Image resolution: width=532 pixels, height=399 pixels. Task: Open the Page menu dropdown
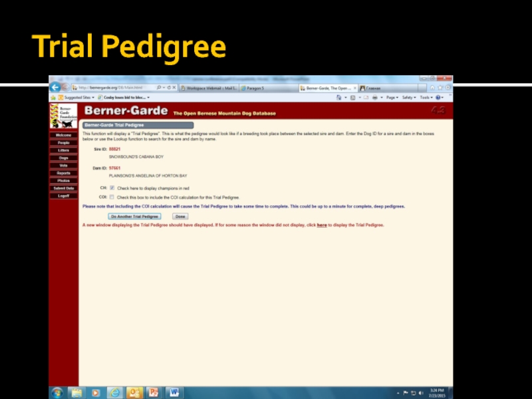pos(392,98)
